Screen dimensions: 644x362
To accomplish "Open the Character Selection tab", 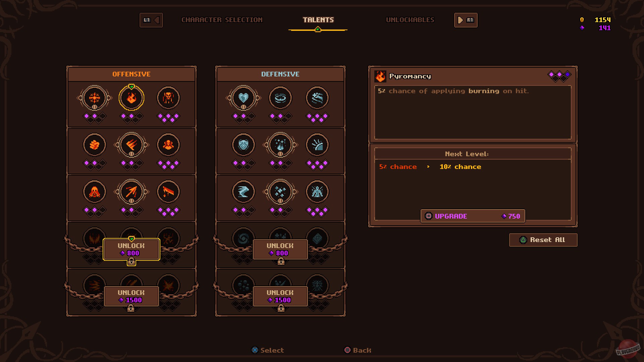I will [222, 20].
